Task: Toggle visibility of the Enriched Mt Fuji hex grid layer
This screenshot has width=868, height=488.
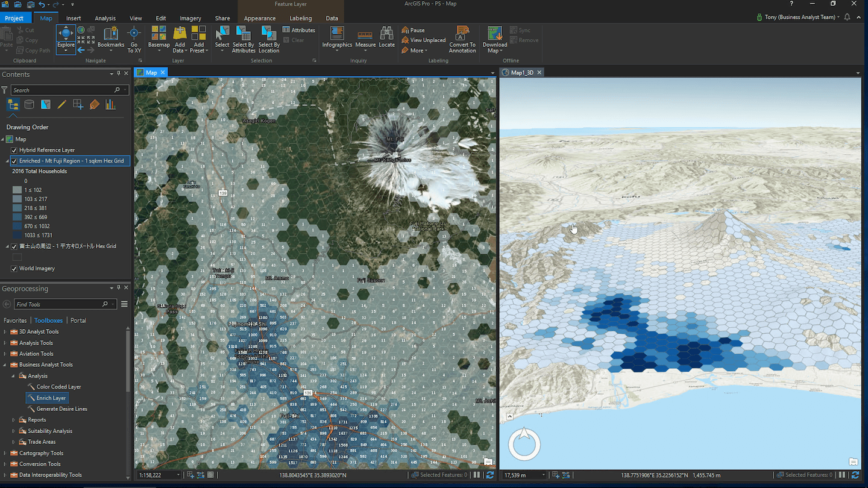Action: pos(14,161)
